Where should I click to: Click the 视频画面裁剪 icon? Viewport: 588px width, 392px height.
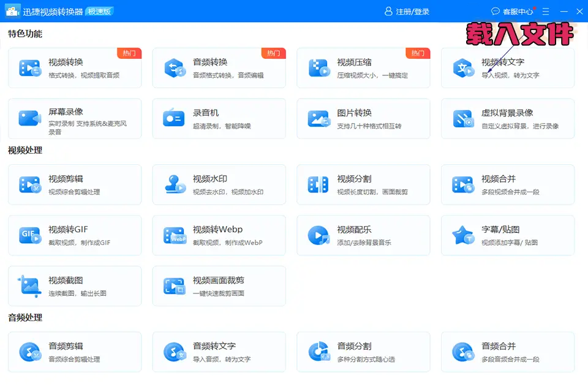[x=175, y=286]
